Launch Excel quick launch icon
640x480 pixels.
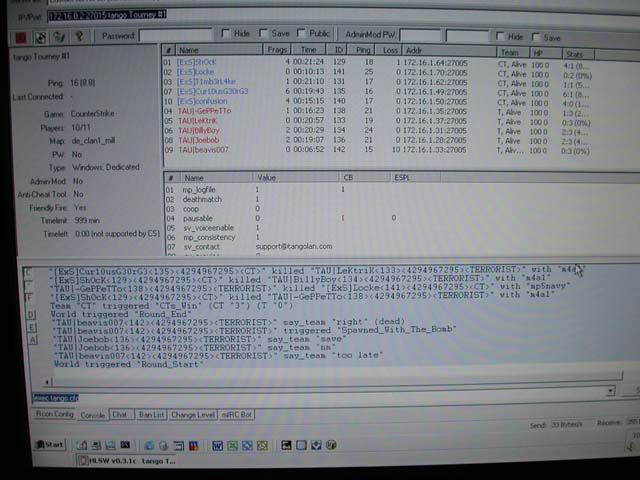coord(232,446)
